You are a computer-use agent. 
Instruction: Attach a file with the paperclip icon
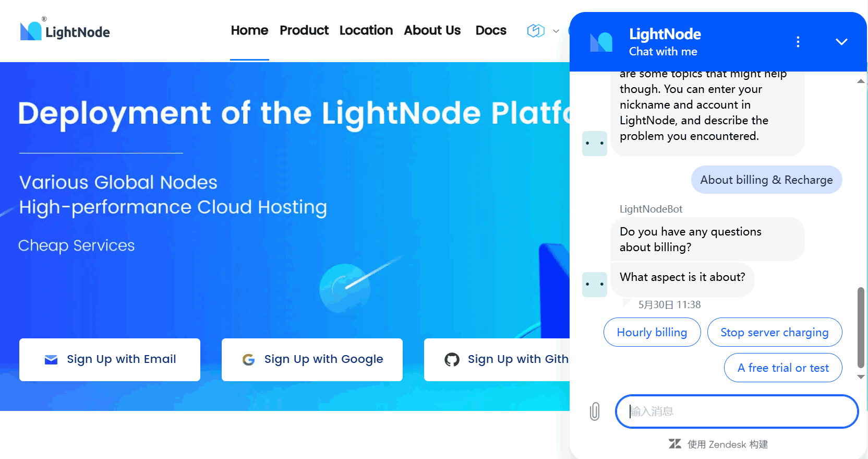click(595, 411)
